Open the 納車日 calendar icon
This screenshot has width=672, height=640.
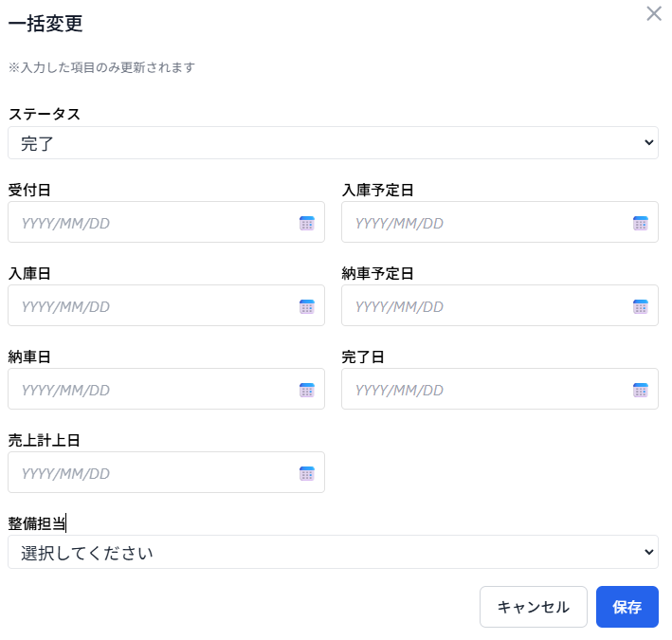[x=306, y=390]
